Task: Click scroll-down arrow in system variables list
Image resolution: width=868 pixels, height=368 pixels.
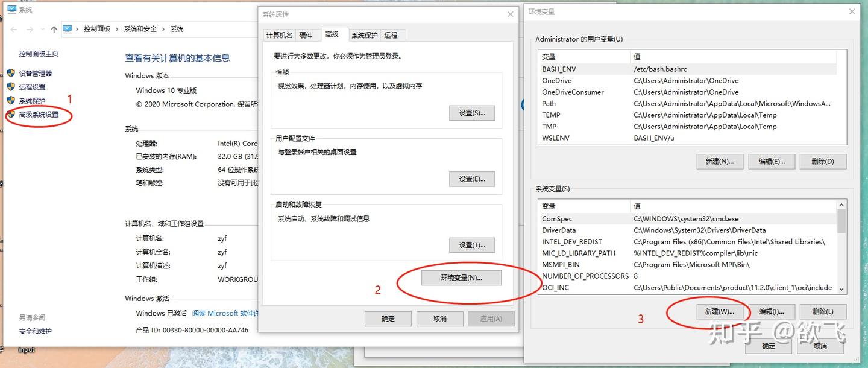Action: click(x=841, y=289)
